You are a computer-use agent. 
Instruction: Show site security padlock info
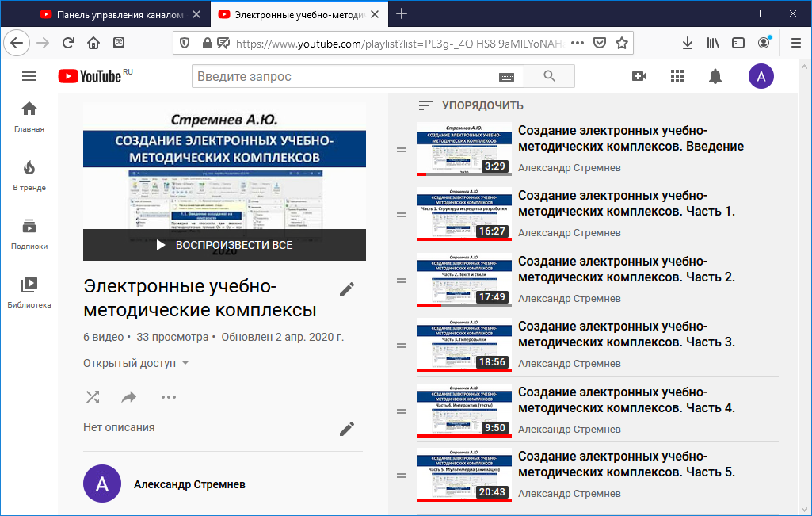pyautogui.click(x=207, y=43)
